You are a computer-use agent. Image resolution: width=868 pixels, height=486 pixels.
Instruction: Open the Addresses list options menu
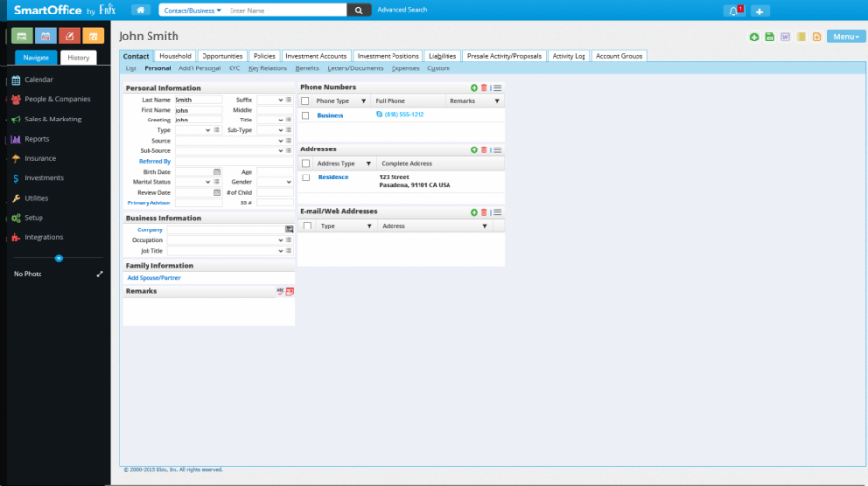497,150
